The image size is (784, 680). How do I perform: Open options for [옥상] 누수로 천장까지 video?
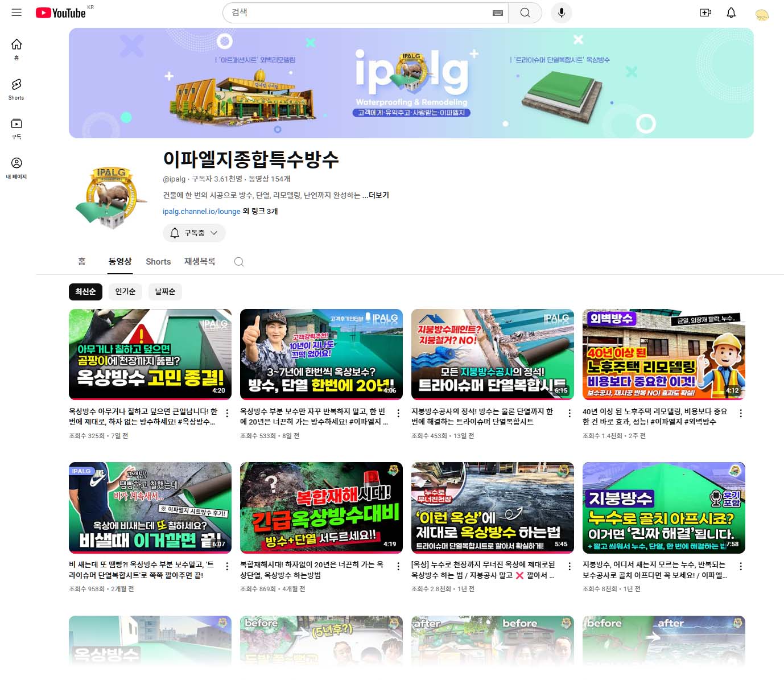(570, 567)
